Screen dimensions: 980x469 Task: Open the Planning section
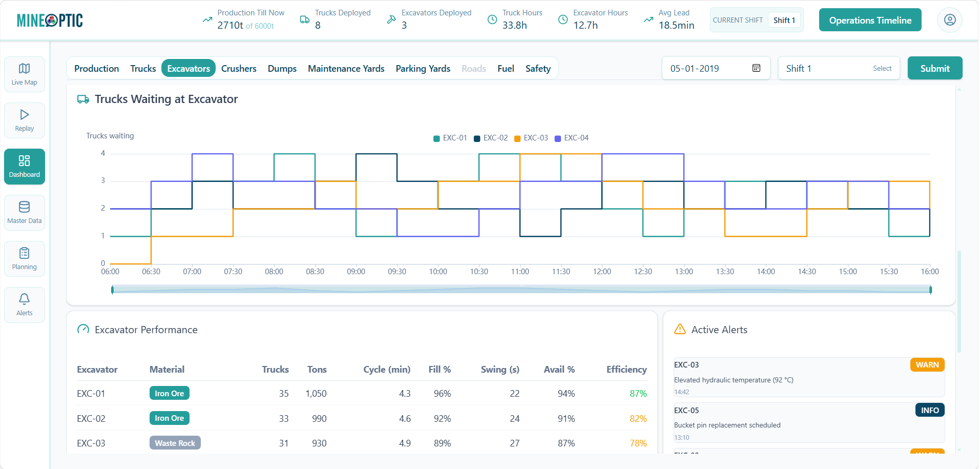pos(25,259)
